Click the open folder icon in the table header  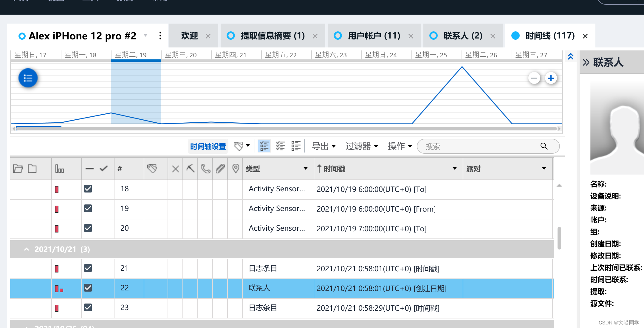coord(18,169)
